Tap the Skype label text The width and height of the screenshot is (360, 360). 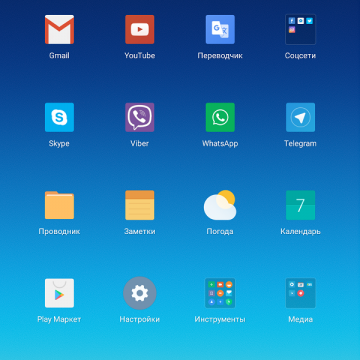(59, 144)
